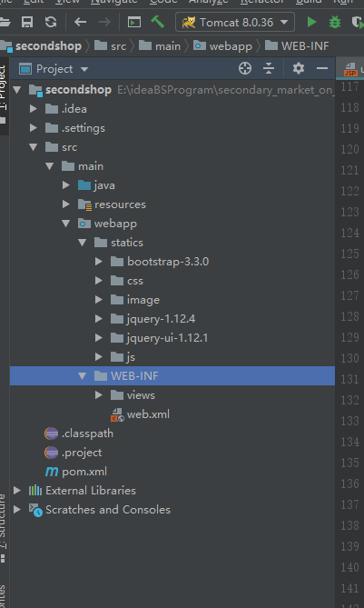The height and width of the screenshot is (608, 364).
Task: Collapse the secondshop root node arrow
Action: tap(16, 90)
